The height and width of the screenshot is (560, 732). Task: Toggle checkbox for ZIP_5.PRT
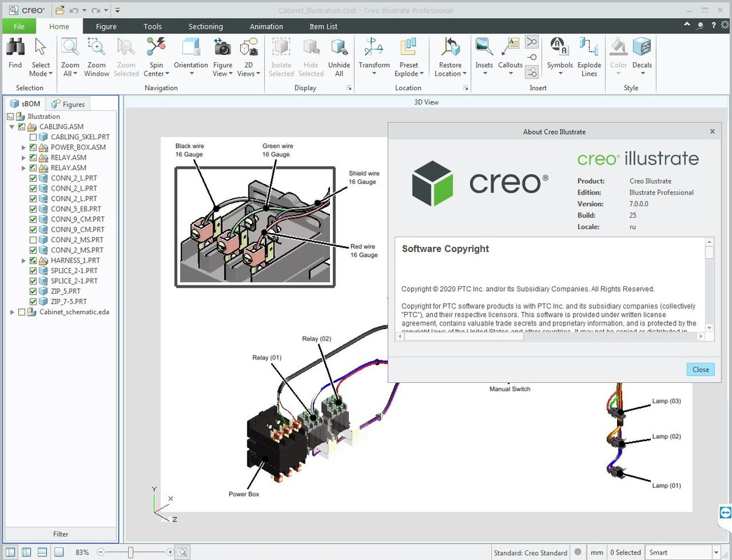33,291
